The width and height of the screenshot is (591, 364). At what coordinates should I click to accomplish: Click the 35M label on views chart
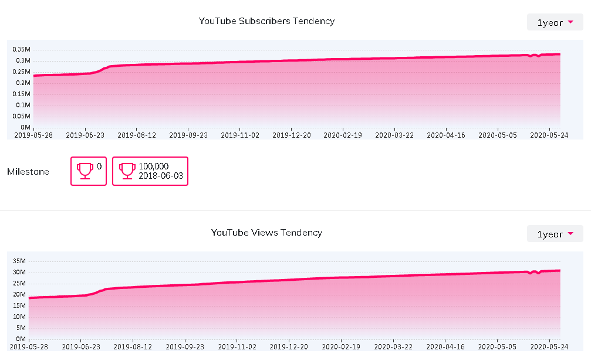[x=19, y=261]
